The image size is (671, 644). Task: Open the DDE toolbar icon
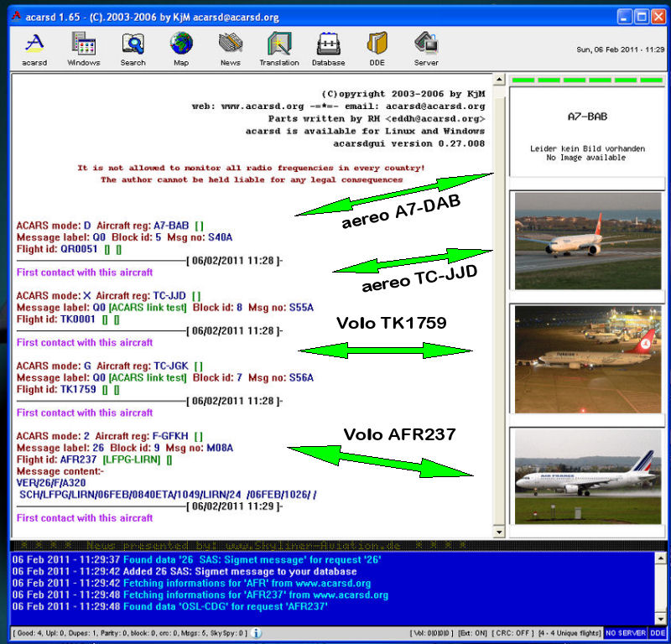(377, 49)
